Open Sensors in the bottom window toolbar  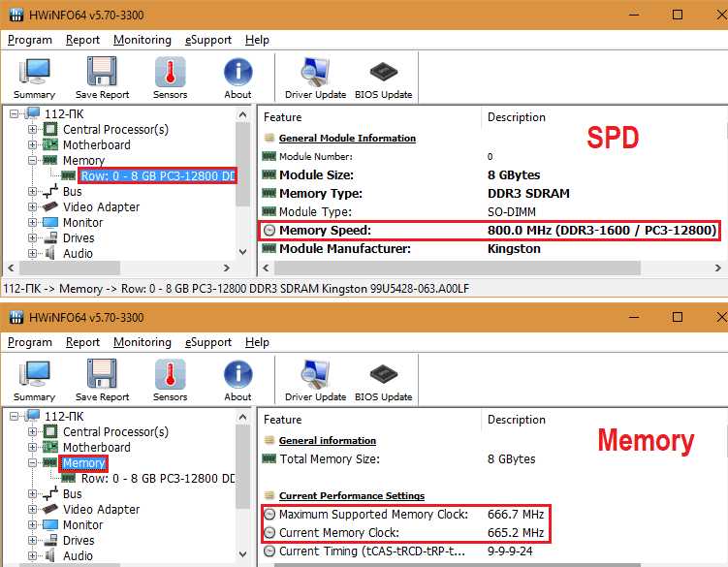click(170, 381)
